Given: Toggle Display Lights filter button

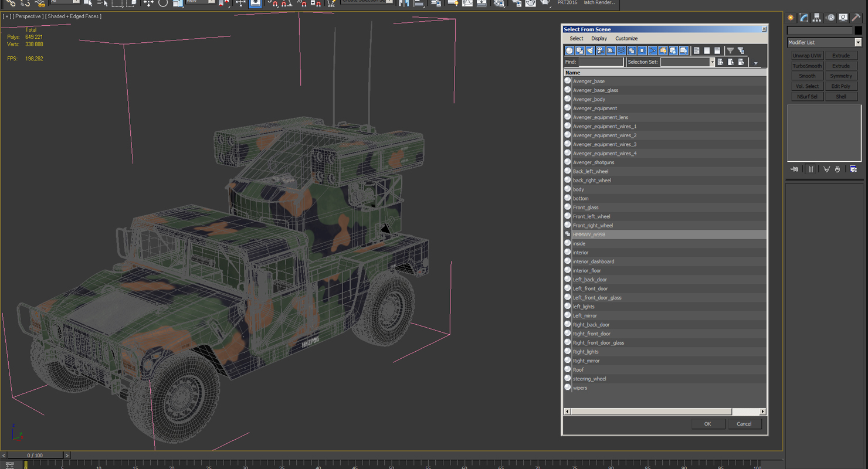Looking at the screenshot, I should (x=590, y=51).
